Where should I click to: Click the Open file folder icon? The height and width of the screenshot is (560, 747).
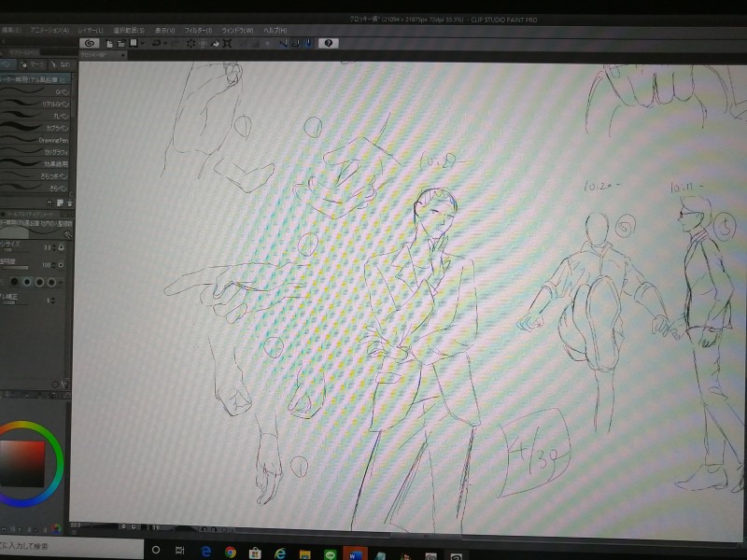tap(121, 43)
